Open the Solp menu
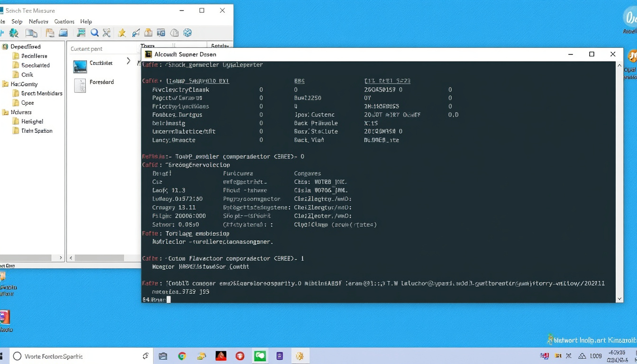This screenshot has width=637, height=364. pos(17,21)
